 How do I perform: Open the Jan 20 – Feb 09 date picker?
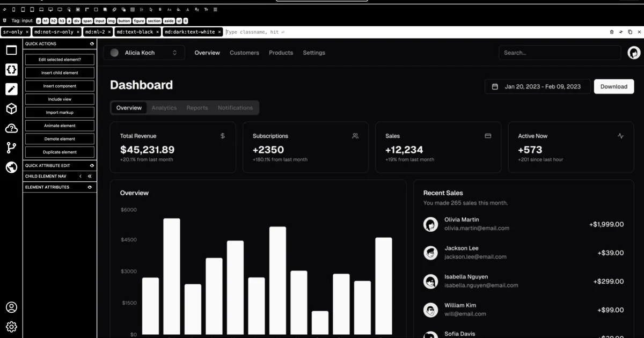pos(537,86)
